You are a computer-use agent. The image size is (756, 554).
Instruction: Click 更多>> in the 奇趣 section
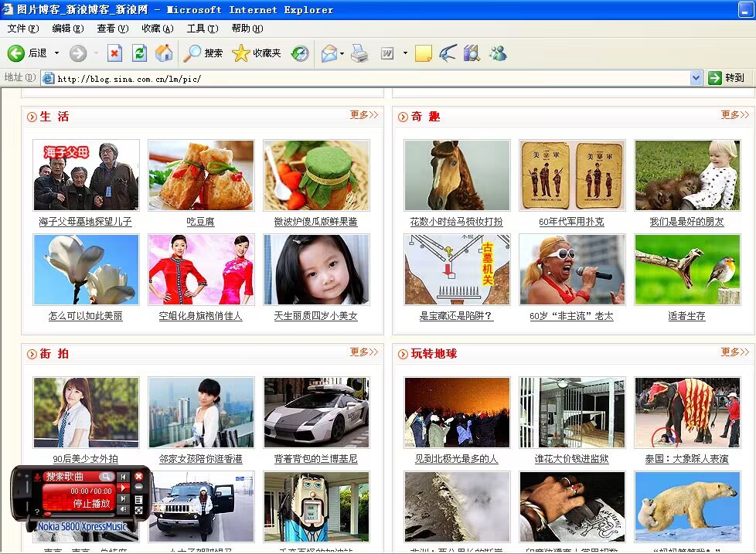(735, 114)
